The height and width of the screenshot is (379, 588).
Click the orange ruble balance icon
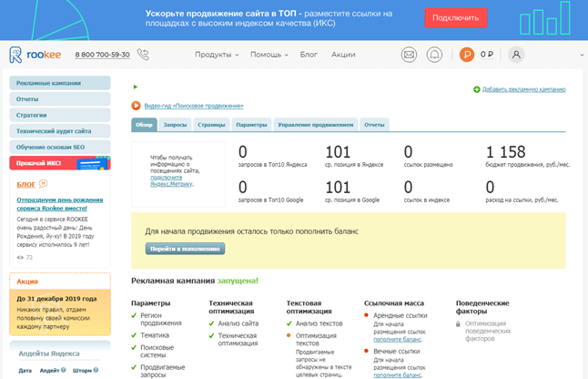pos(467,55)
